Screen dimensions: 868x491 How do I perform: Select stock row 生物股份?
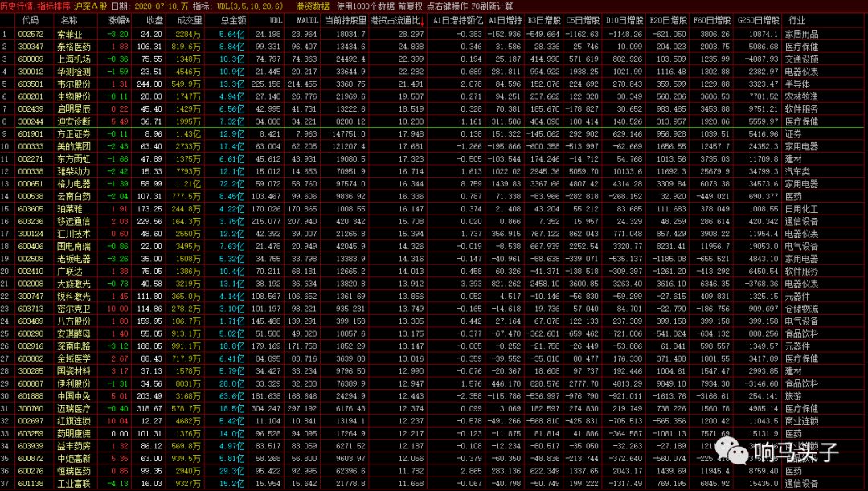pyautogui.click(x=432, y=97)
